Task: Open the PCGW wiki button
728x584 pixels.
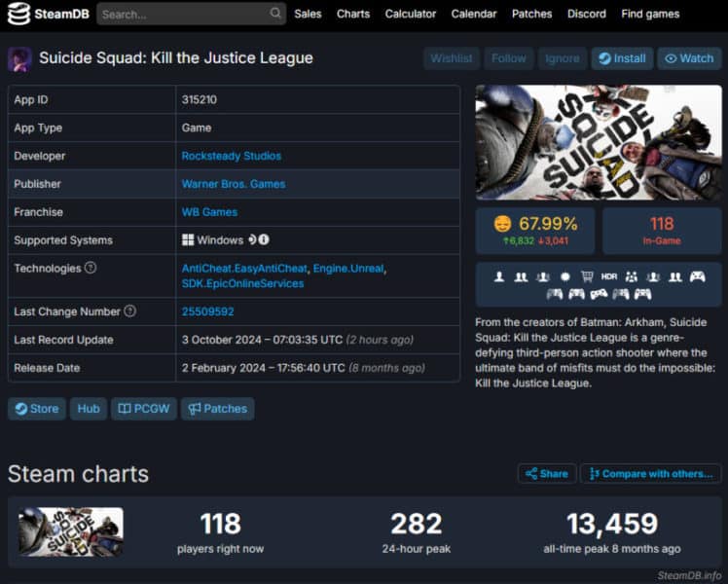Action: click(x=144, y=409)
